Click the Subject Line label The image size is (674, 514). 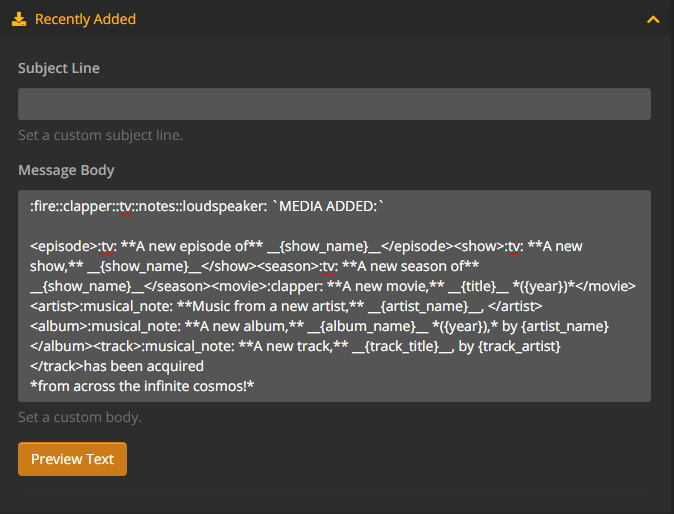[x=59, y=68]
